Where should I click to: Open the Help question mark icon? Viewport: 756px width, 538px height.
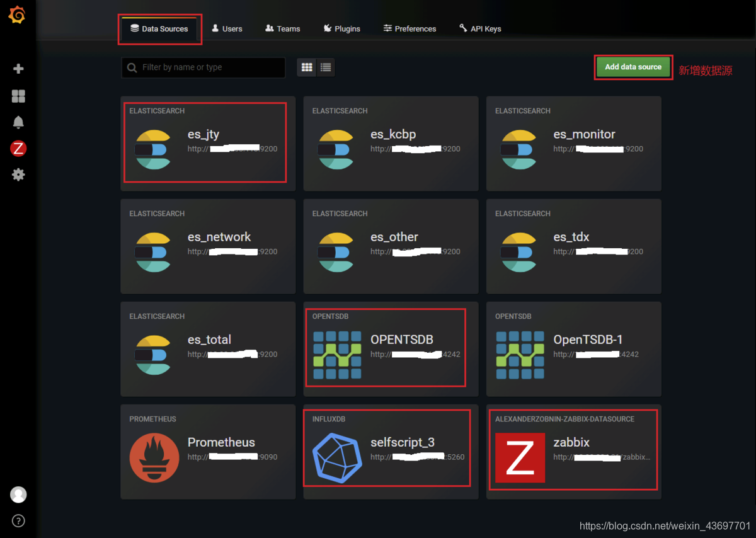pyautogui.click(x=18, y=521)
